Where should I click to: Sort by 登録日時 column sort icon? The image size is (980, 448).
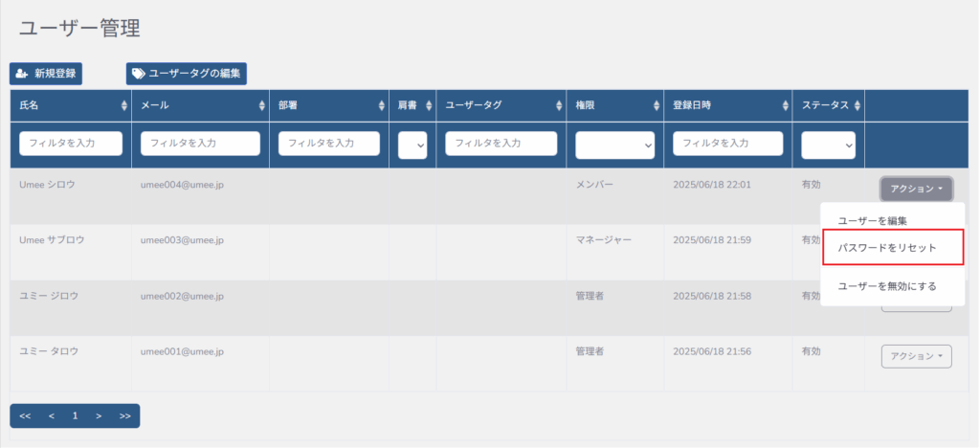point(785,105)
